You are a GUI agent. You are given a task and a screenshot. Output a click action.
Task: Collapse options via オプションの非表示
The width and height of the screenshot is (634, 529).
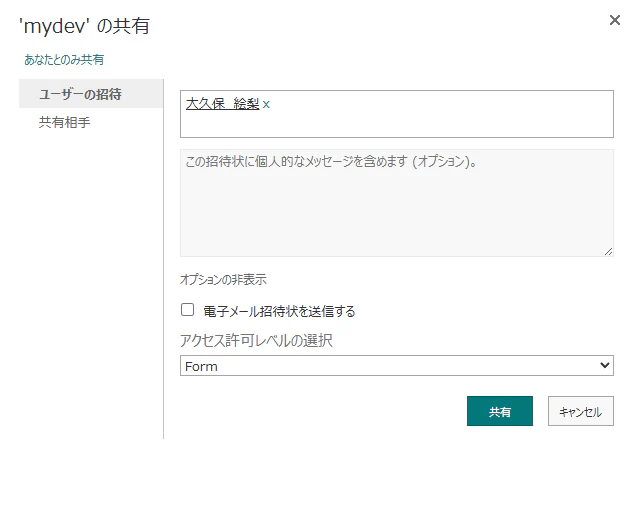[x=223, y=279]
